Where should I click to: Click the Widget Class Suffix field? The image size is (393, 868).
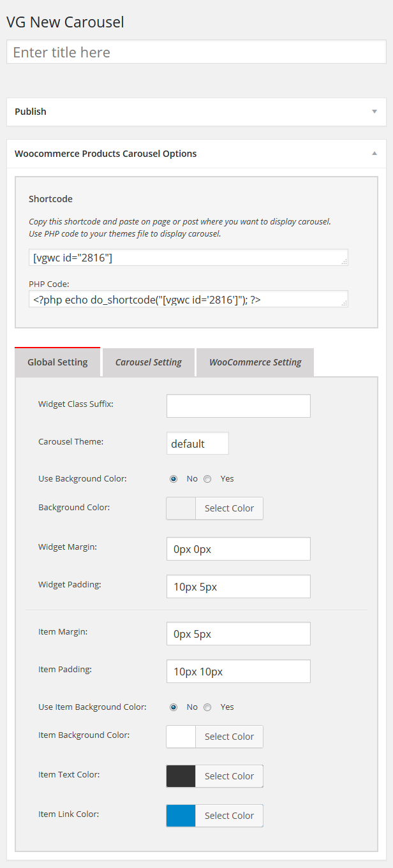pos(238,406)
